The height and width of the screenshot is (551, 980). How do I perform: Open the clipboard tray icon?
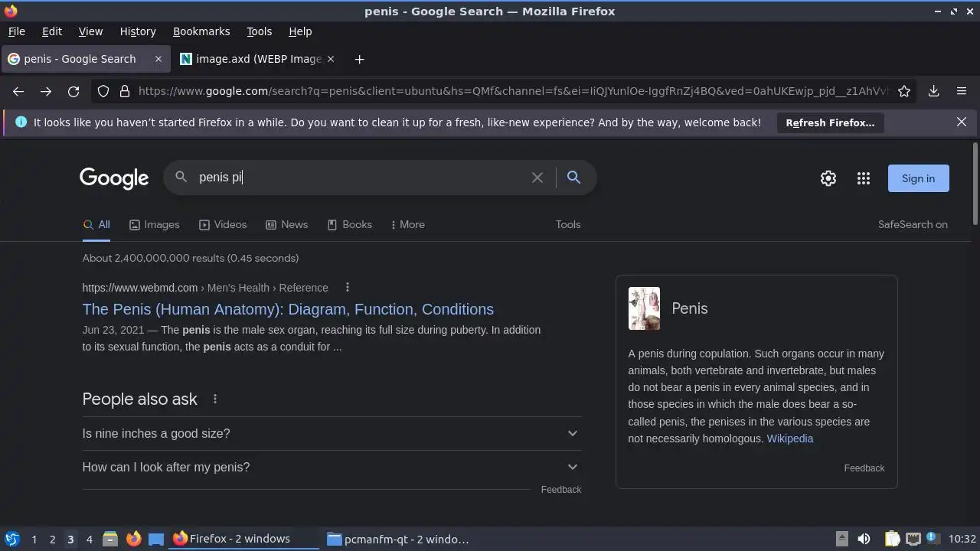click(x=892, y=539)
